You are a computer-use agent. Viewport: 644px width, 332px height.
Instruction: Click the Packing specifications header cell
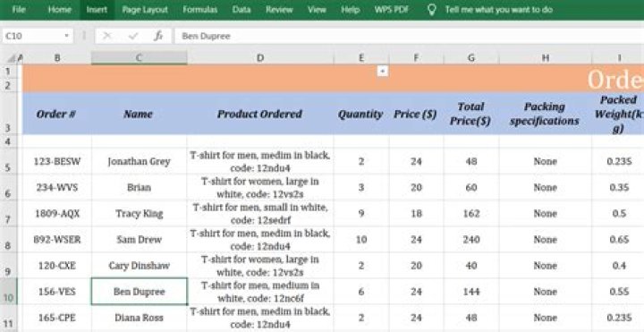pos(545,114)
